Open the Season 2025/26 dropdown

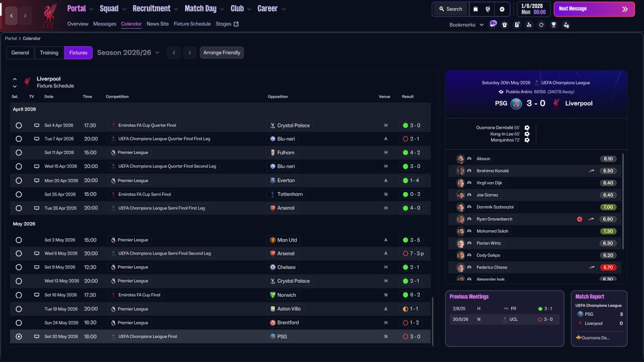(x=128, y=53)
